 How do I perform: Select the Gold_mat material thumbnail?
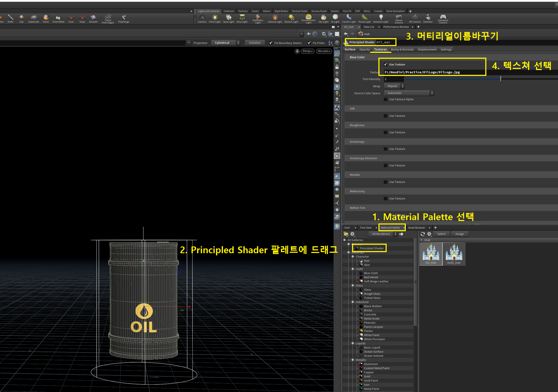(454, 254)
